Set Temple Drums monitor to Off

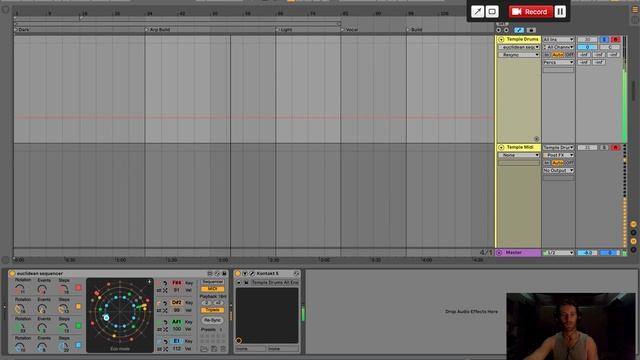click(569, 55)
